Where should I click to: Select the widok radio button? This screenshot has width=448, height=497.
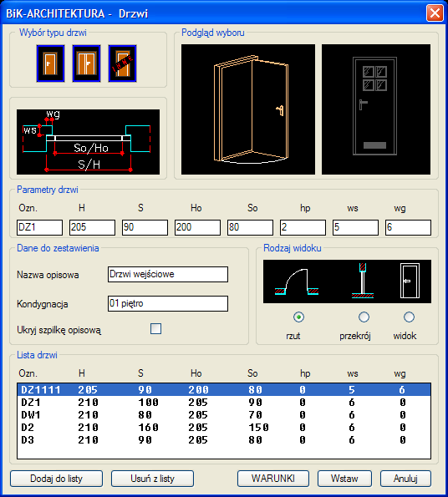409,317
